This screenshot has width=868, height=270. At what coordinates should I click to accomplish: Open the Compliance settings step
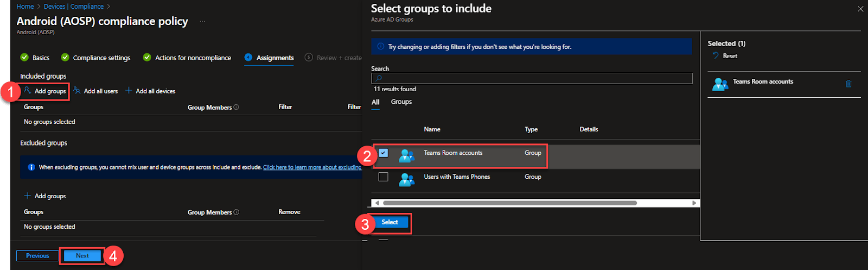[x=101, y=58]
